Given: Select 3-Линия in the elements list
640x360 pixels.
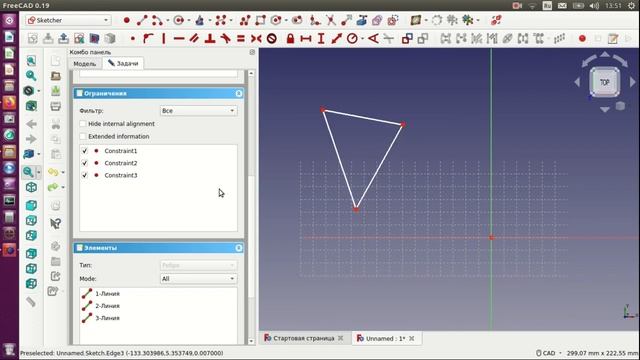Looking at the screenshot, I should (x=107, y=318).
